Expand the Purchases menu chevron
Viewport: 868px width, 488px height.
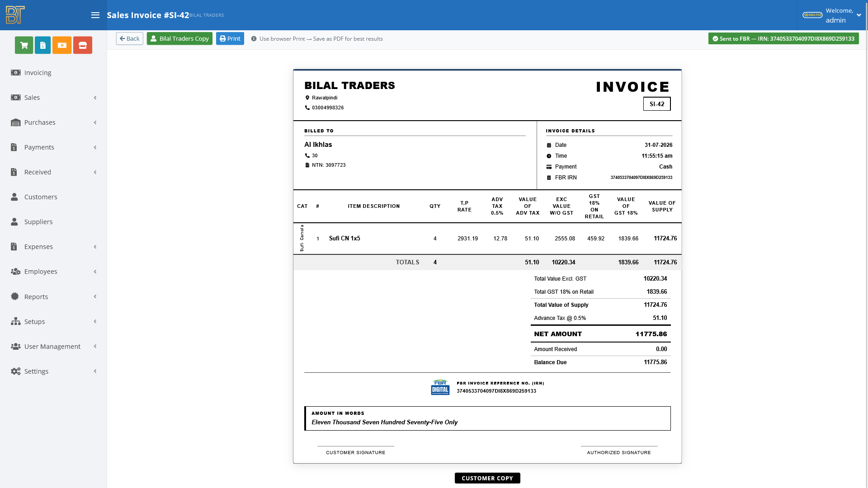(x=95, y=122)
